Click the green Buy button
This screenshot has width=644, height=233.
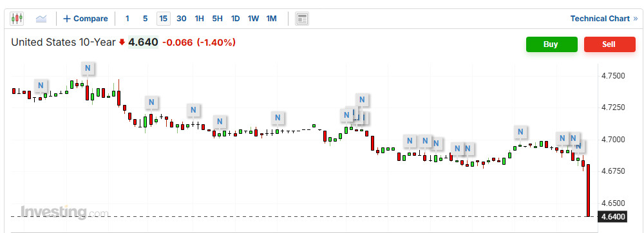pyautogui.click(x=552, y=44)
